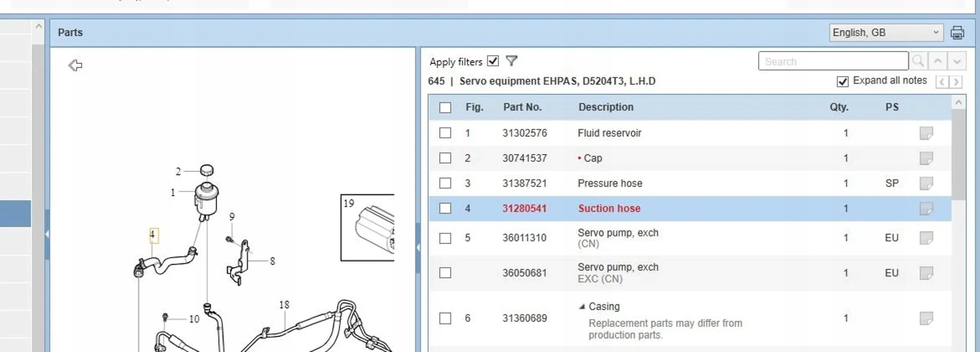Collapse the diagram pane using the splitter handle
Viewport: 980px width, 352px height.
click(418, 248)
